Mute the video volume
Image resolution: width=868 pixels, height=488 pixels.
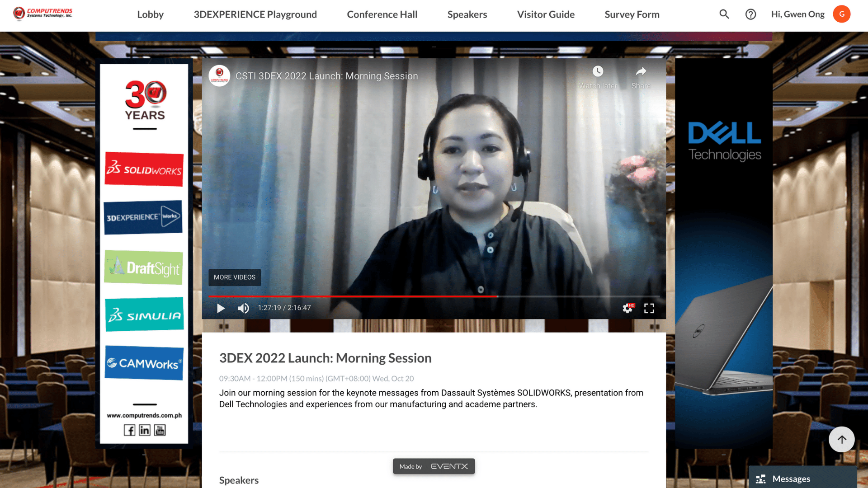[x=243, y=308]
